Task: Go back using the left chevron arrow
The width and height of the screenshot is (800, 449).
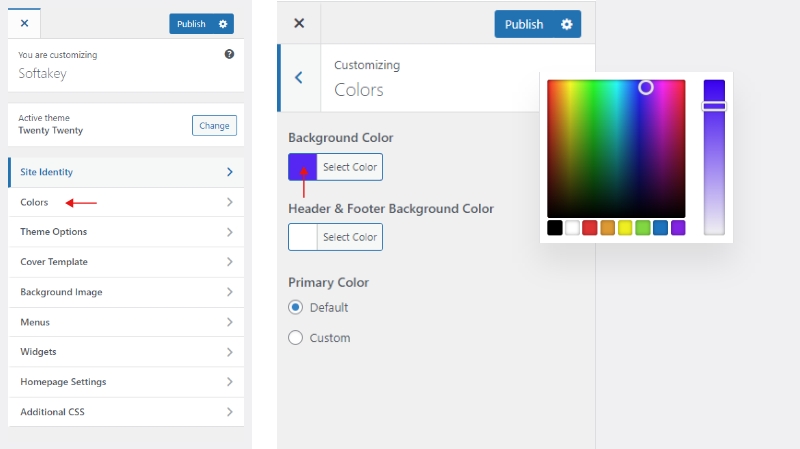Action: point(298,78)
